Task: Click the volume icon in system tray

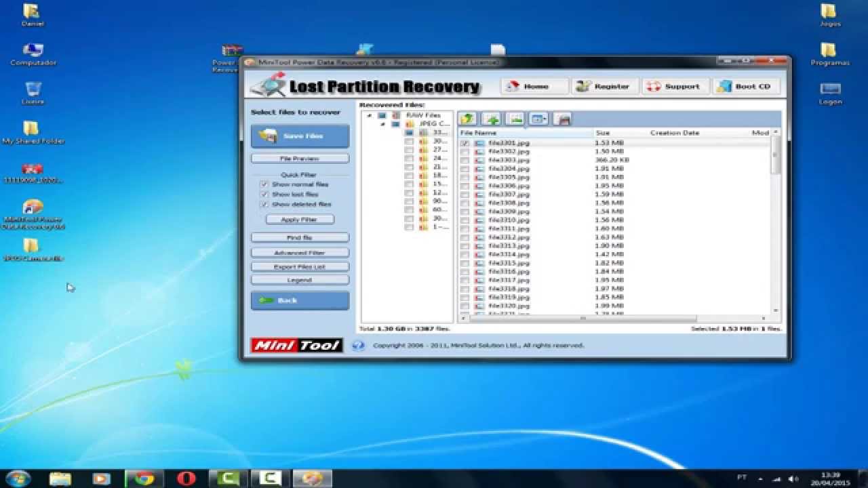Action: click(793, 479)
